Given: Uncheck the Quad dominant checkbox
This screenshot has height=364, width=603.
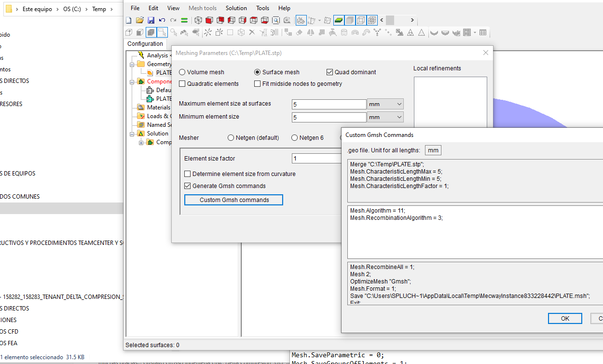Looking at the screenshot, I should (330, 72).
